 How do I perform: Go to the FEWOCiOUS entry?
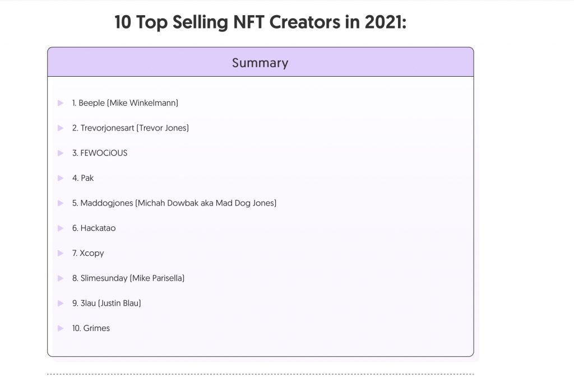click(100, 153)
